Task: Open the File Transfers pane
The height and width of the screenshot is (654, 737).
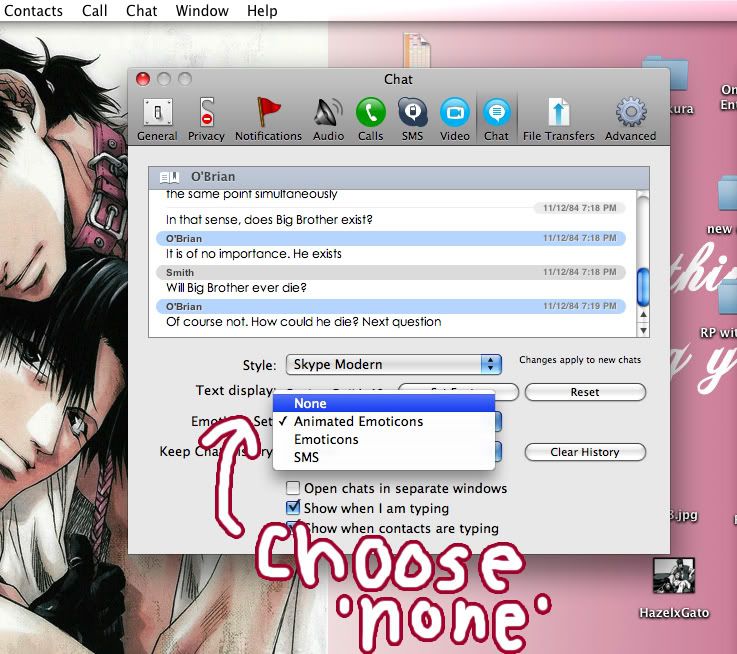Action: point(558,119)
